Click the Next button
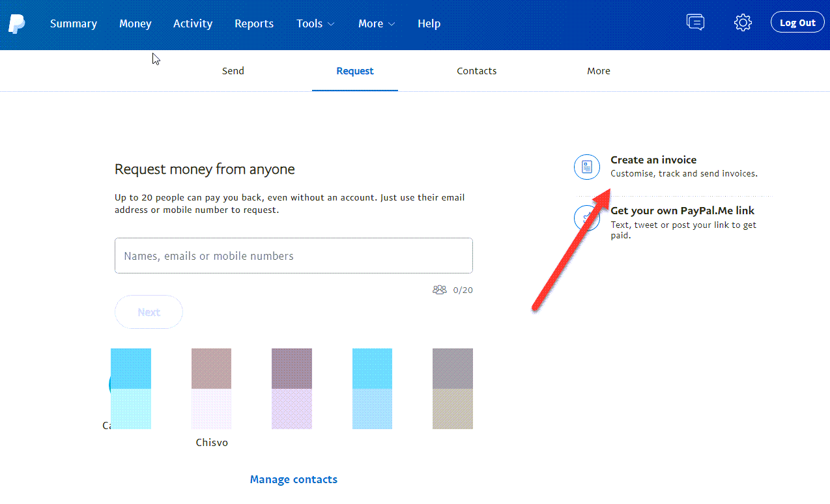Image resolution: width=830 pixels, height=504 pixels. pyautogui.click(x=149, y=312)
